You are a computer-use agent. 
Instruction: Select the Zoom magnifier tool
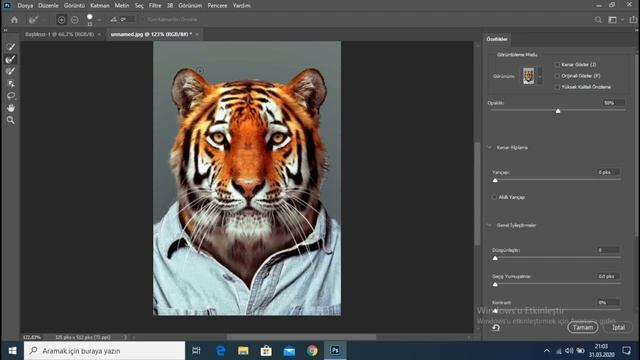11,120
